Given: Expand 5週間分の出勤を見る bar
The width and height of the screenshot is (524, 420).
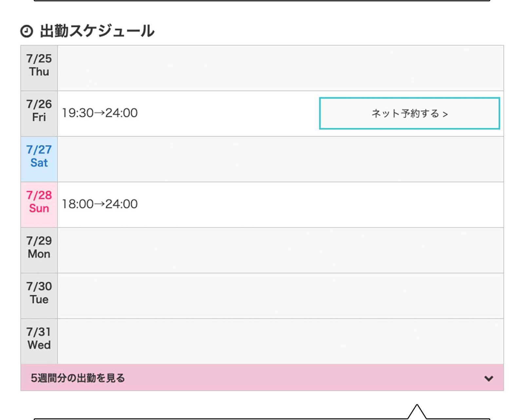Looking at the screenshot, I should tap(262, 378).
